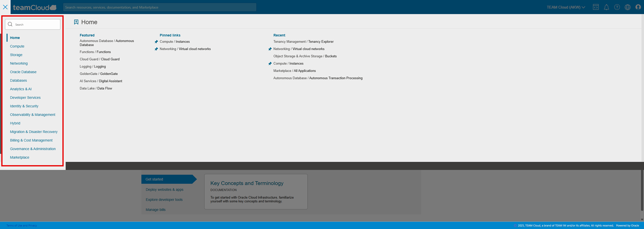Open the Storage menu category

tap(16, 55)
